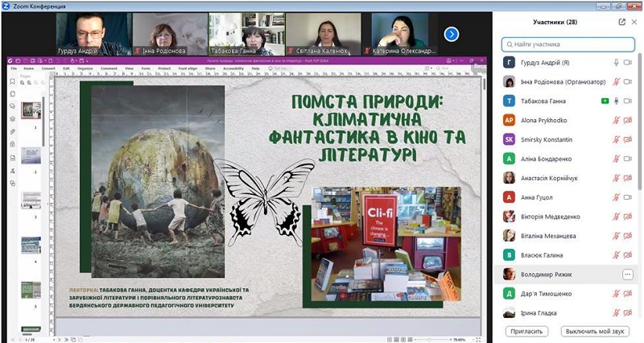Select Інна Родіонова video tile
The image size is (644, 343).
pos(170,34)
